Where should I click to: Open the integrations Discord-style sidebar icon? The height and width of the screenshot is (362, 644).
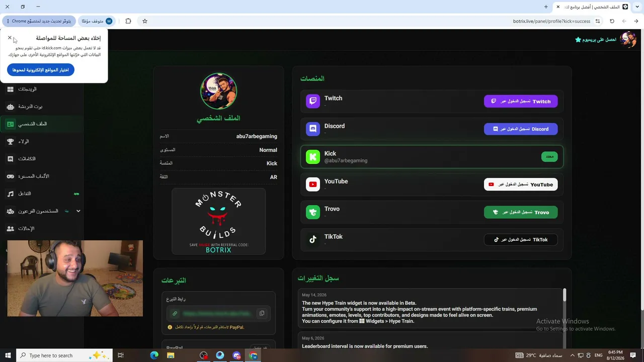coord(11,159)
